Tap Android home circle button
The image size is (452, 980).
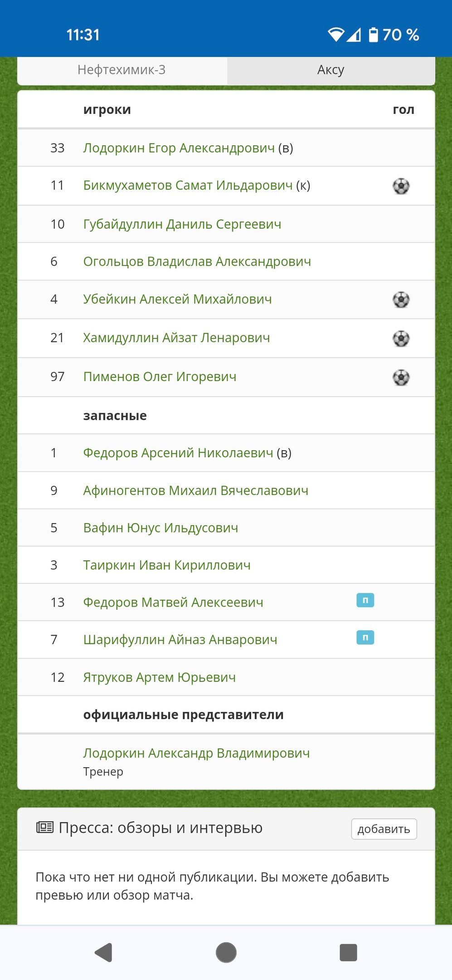coord(226,952)
